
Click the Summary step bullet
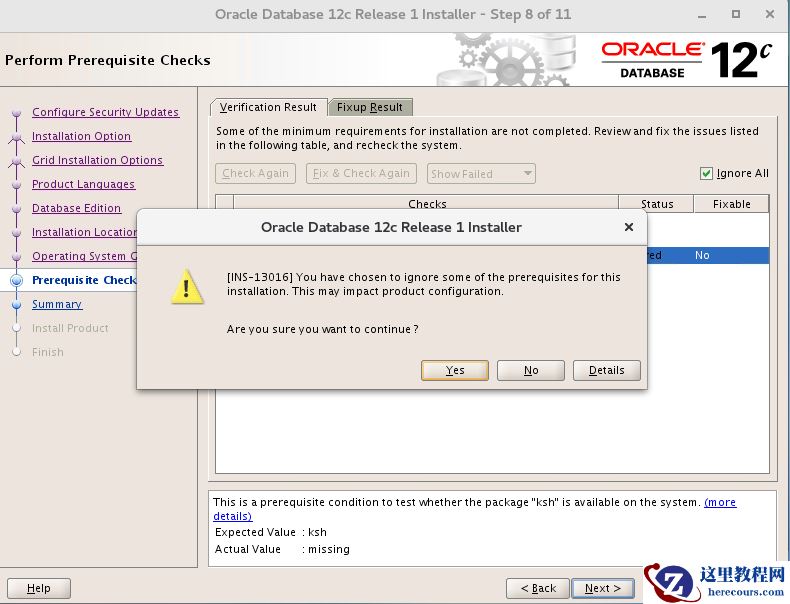pos(17,304)
